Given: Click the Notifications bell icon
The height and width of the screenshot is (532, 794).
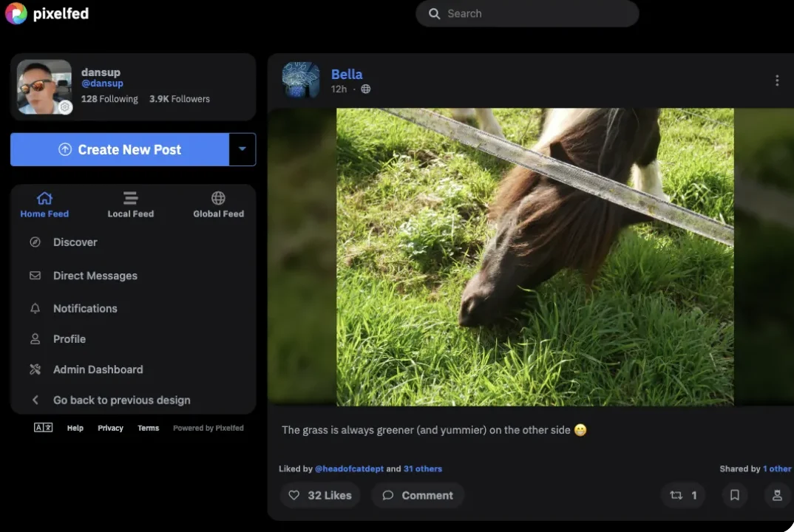Looking at the screenshot, I should tap(35, 308).
